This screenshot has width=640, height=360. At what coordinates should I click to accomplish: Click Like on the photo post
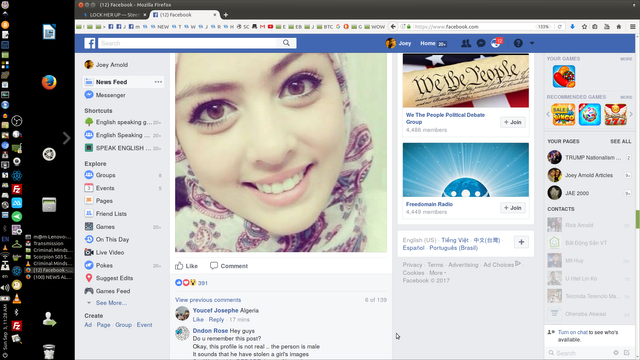pyautogui.click(x=187, y=266)
